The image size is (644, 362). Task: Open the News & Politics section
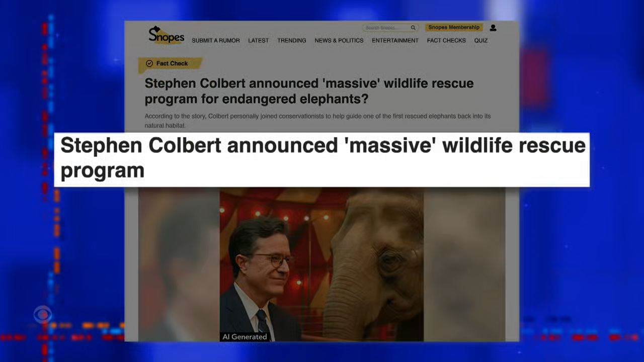click(339, 41)
